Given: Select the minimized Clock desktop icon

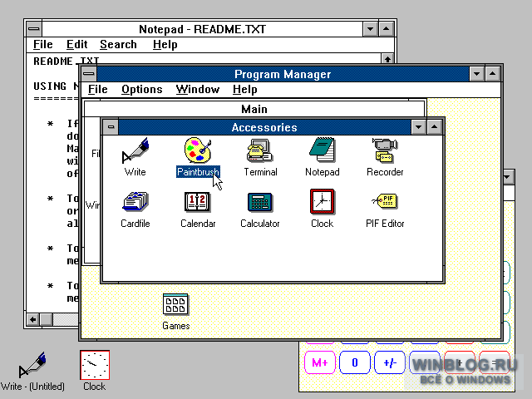Looking at the screenshot, I should tap(95, 371).
